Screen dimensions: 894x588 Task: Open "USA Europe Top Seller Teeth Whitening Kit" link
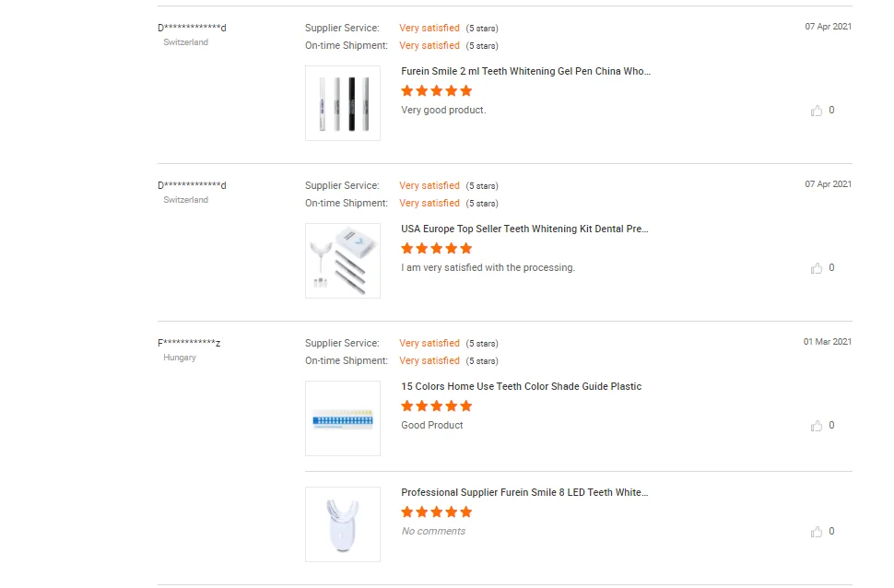(524, 229)
